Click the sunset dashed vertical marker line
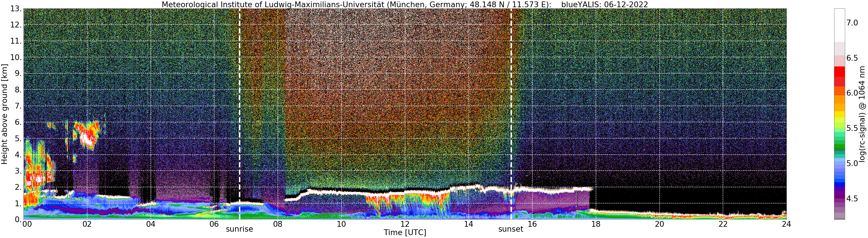Screen dimensions: 868x238 point(511,114)
